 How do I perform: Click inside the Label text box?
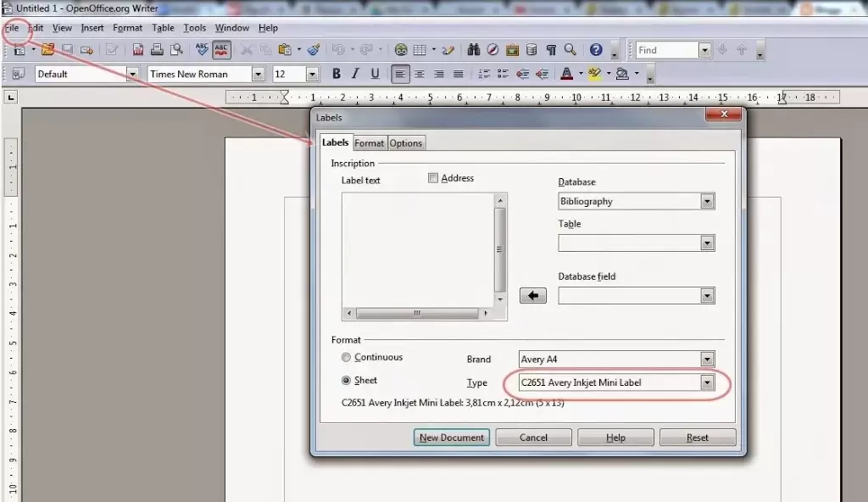click(418, 249)
